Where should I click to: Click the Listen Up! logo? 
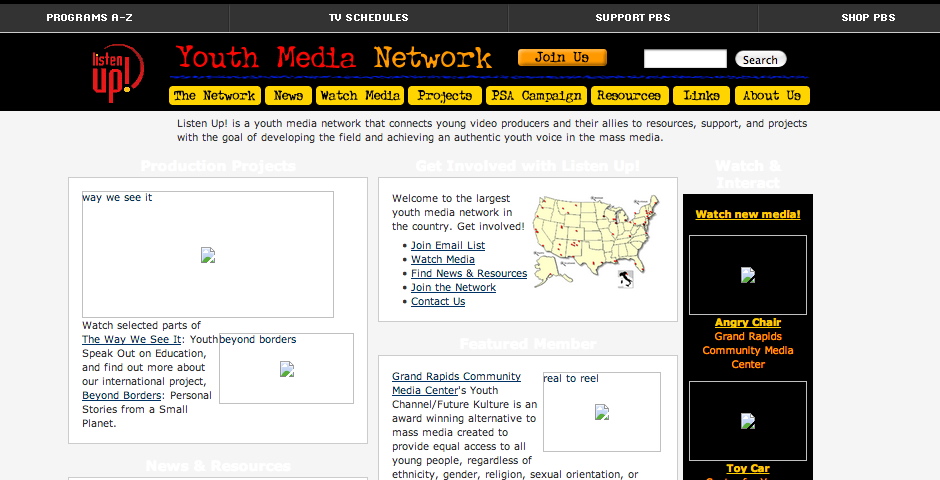point(118,73)
